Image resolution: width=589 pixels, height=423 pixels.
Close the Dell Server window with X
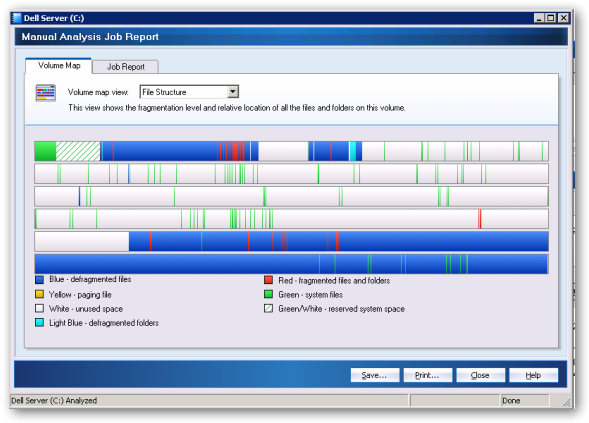click(x=563, y=18)
